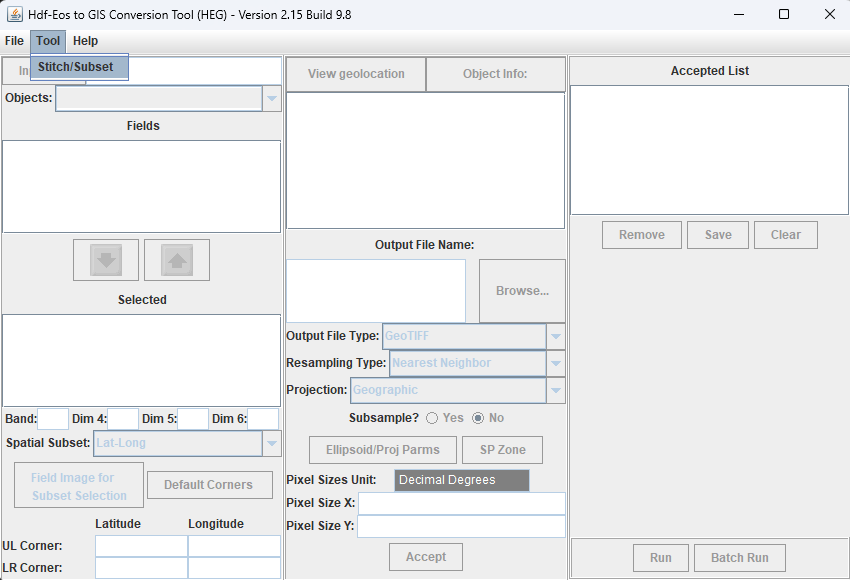Click the object info display area
Screen dimensions: 850x580
click(x=426, y=161)
